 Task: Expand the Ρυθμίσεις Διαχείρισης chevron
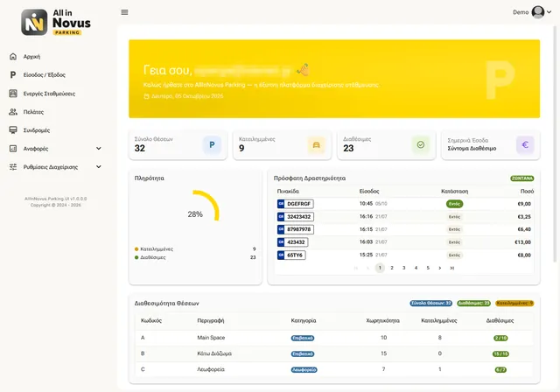tap(99, 167)
